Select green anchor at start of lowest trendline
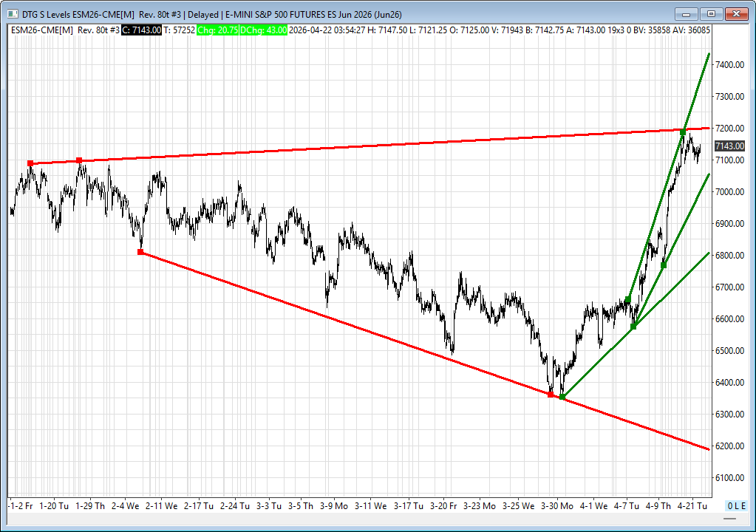 tap(562, 398)
